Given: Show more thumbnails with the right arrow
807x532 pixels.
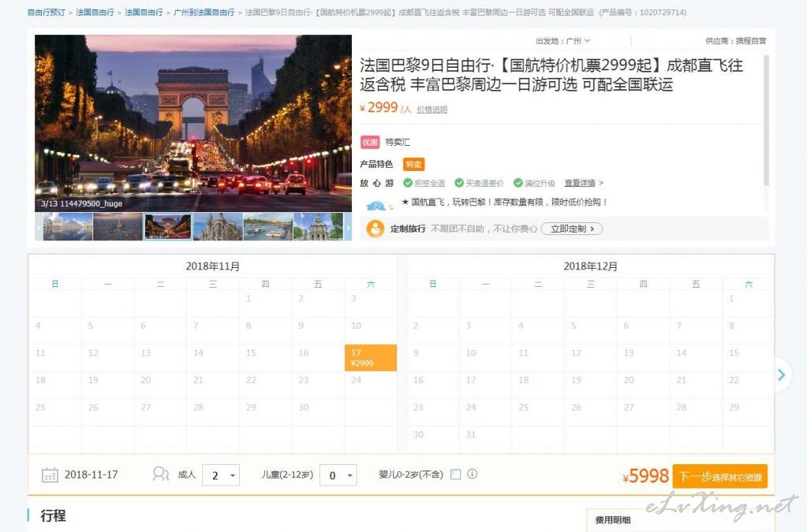Looking at the screenshot, I should [348, 227].
